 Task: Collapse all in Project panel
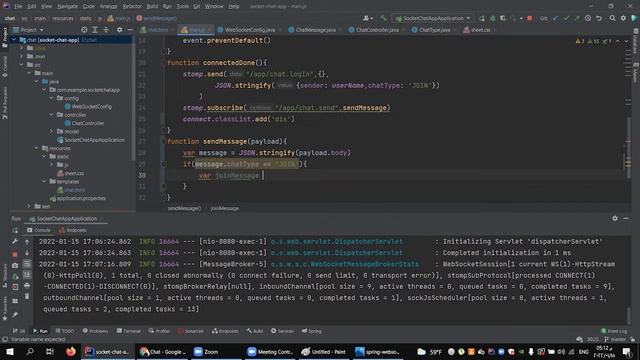[x=106, y=30]
